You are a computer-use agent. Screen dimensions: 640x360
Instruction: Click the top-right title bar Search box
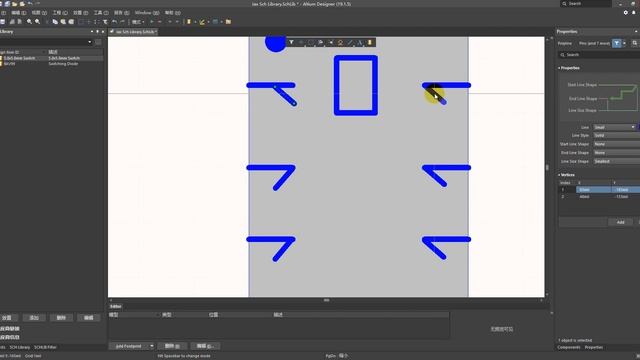tap(586, 4)
